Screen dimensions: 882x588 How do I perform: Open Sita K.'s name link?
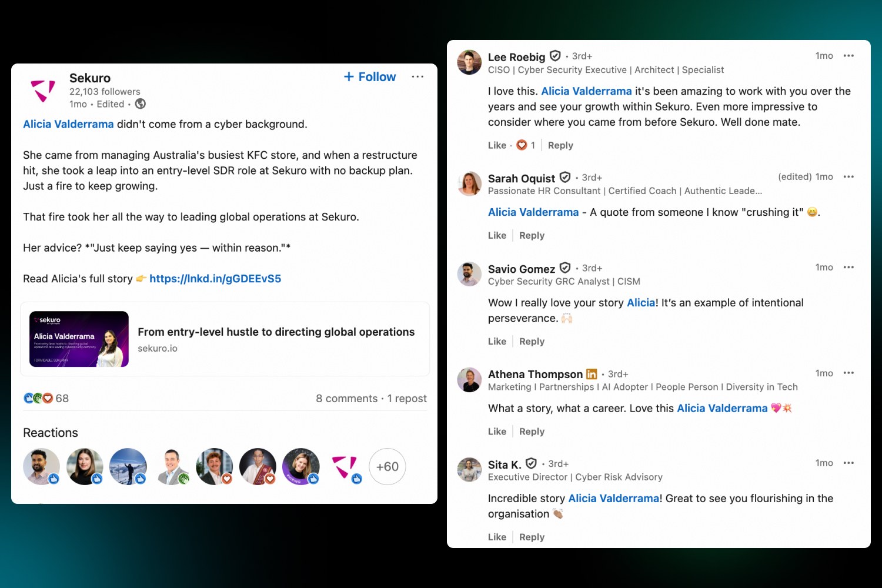pyautogui.click(x=505, y=465)
